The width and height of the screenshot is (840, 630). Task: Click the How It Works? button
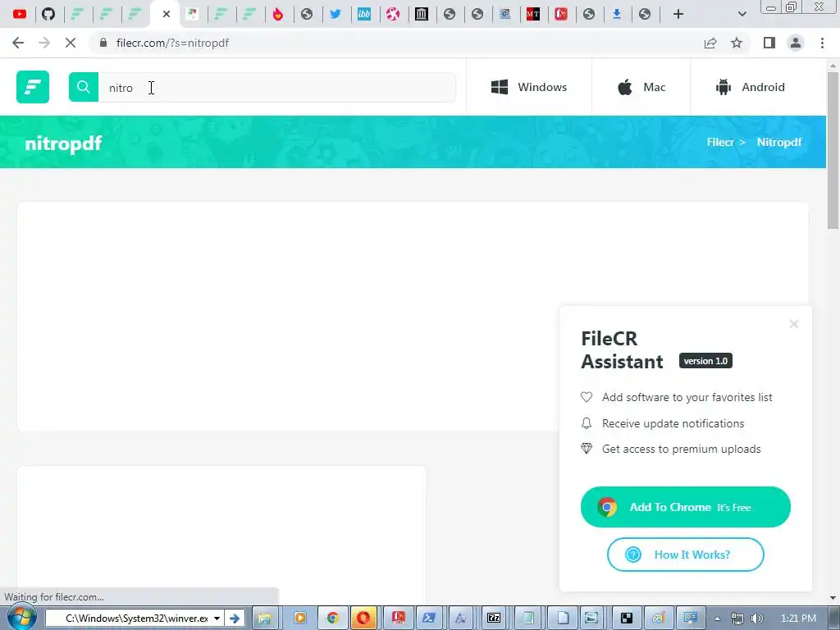[686, 555]
